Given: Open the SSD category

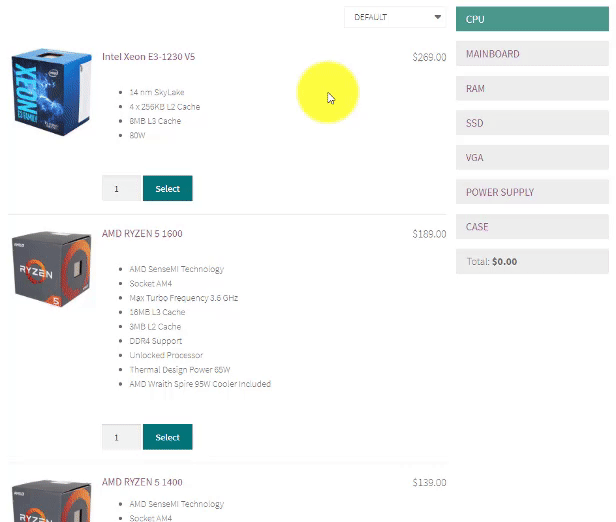Looking at the screenshot, I should (x=532, y=123).
